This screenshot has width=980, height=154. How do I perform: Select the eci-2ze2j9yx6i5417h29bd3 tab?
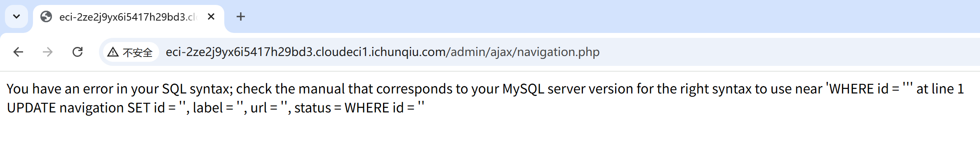click(128, 17)
